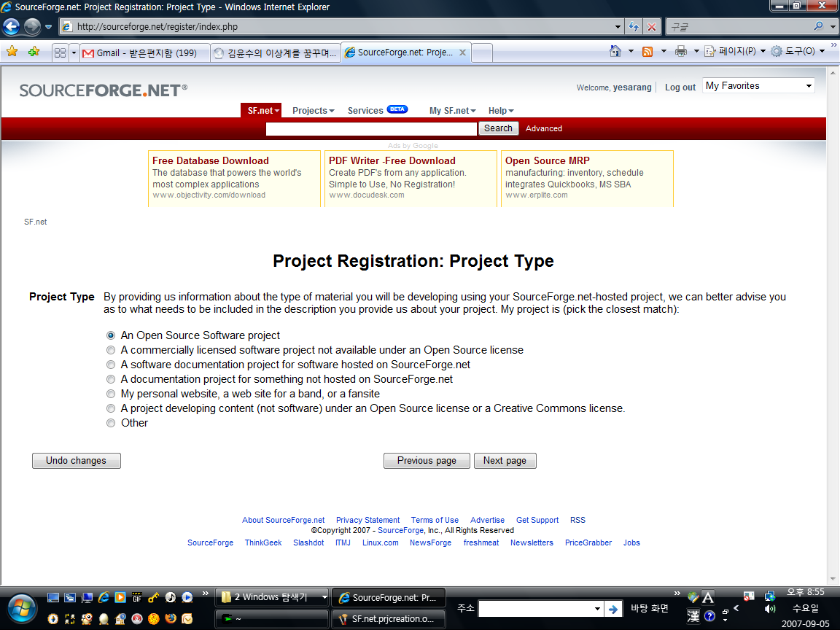
Task: Select My personal website radio option
Action: (x=111, y=394)
